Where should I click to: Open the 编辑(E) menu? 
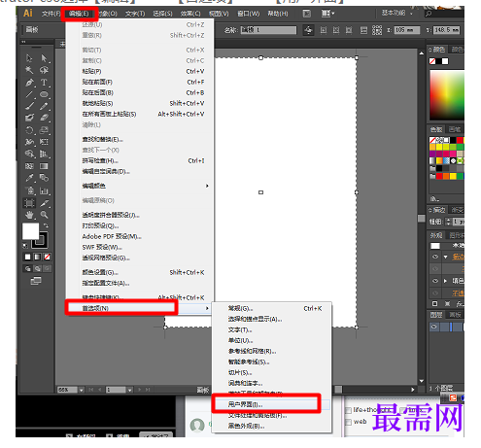pos(79,14)
